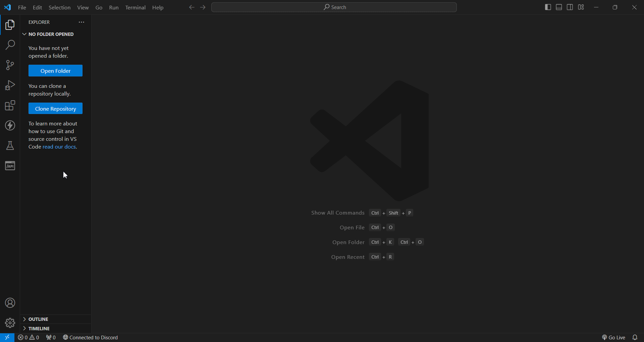Open the View menu

(x=83, y=7)
